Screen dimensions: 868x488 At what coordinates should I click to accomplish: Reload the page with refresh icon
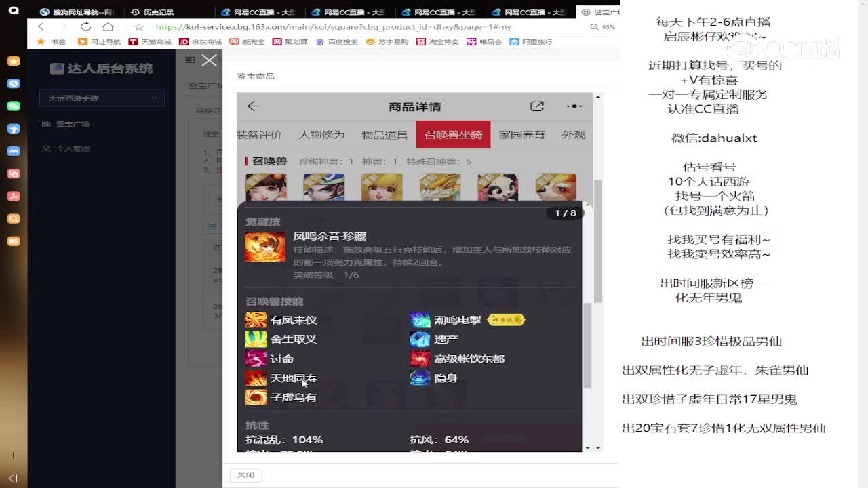85,26
